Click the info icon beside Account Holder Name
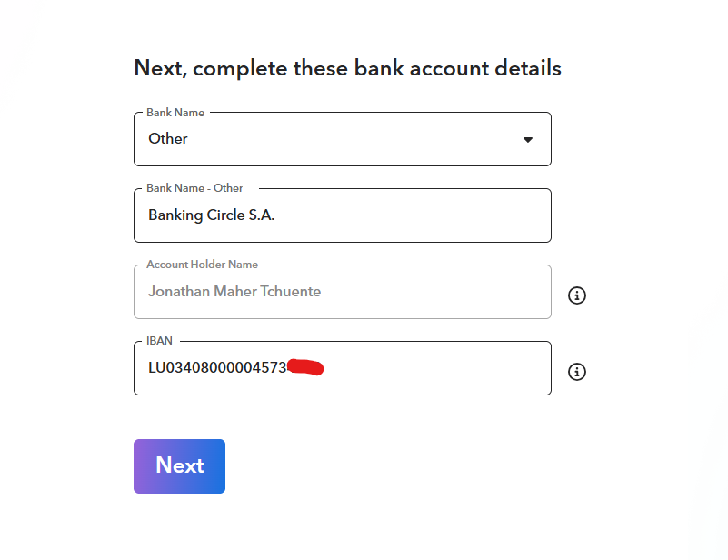The image size is (728, 560). [576, 295]
